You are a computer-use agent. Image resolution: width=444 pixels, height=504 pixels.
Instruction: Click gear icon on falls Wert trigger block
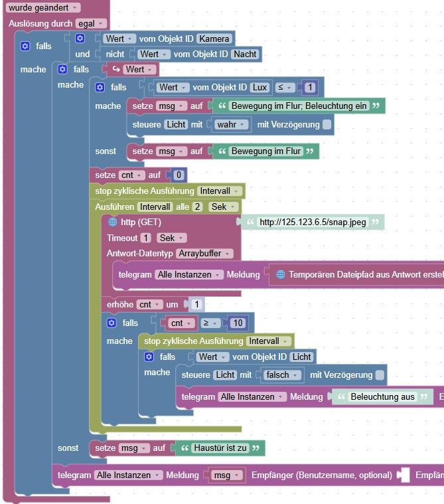[x=62, y=69]
